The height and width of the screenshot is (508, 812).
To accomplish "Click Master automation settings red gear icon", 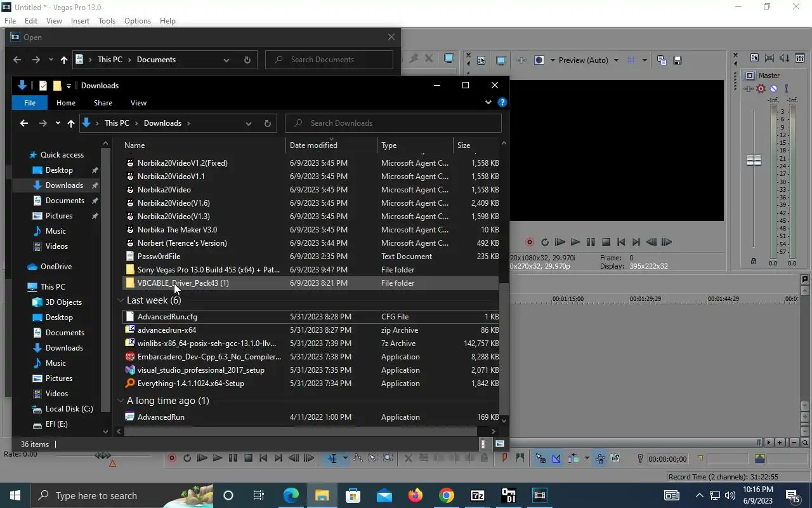I will coord(761,89).
